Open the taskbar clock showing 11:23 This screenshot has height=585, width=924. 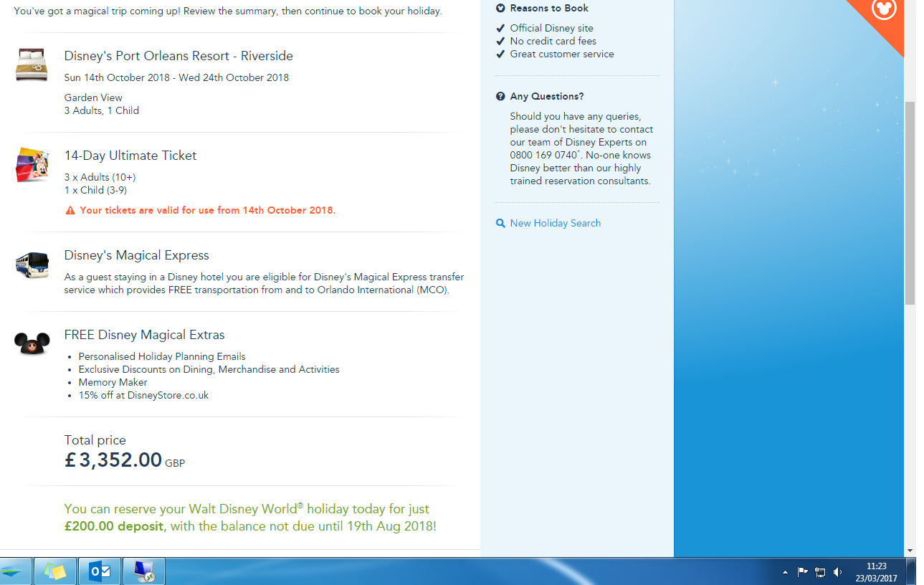pyautogui.click(x=876, y=566)
